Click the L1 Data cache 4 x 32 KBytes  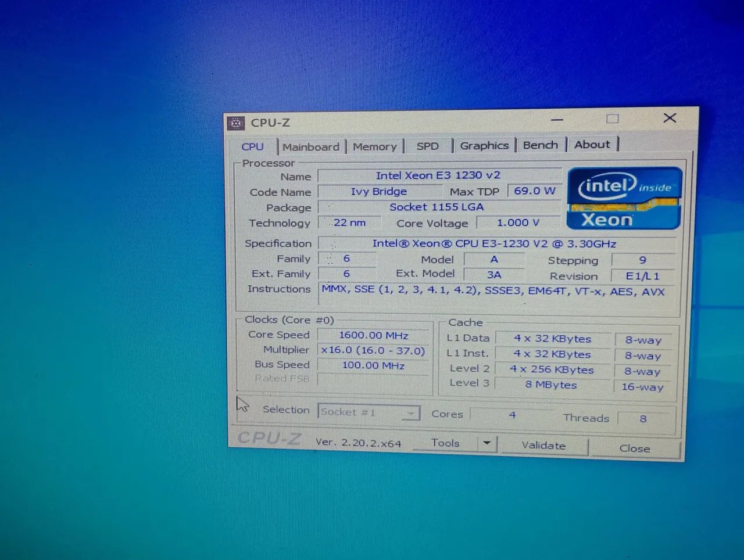tap(553, 339)
